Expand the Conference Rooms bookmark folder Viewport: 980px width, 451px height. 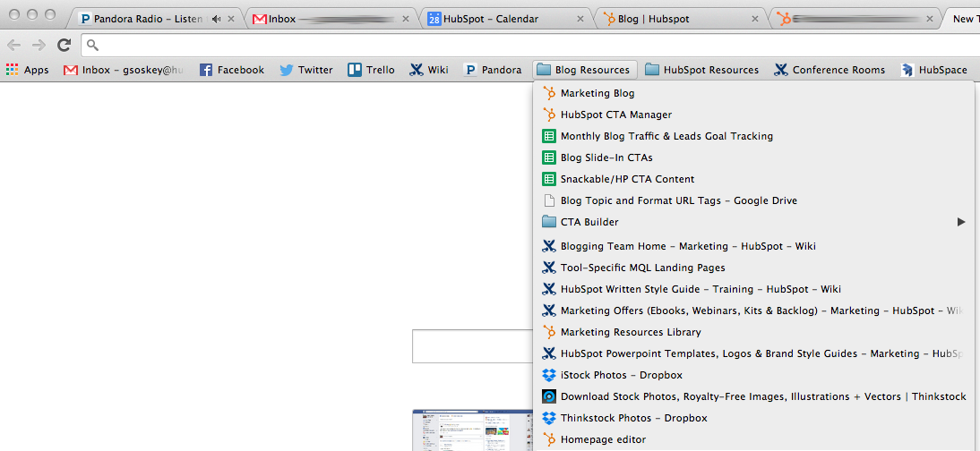click(830, 70)
